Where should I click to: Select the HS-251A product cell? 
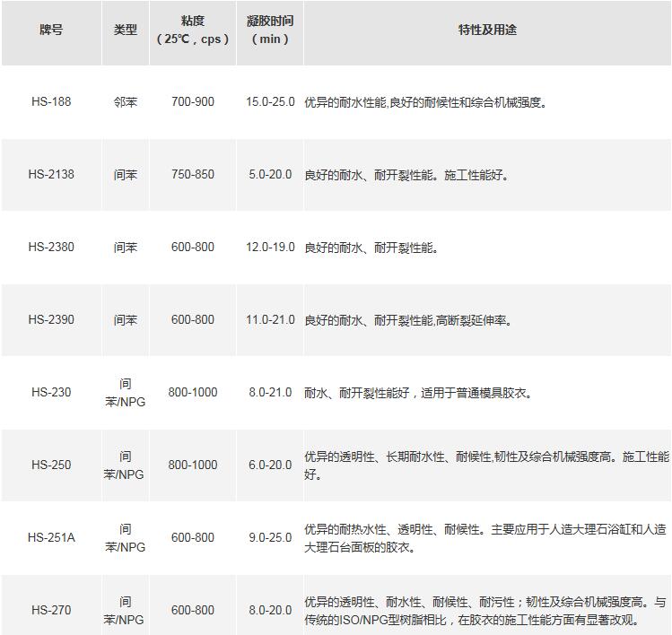tap(51, 538)
